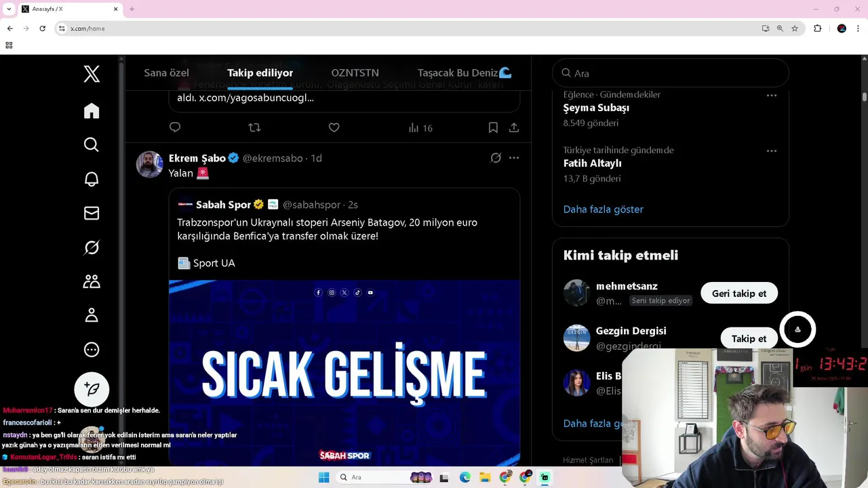868x488 pixels.
Task: View analytics showing 16 views
Action: click(x=420, y=128)
